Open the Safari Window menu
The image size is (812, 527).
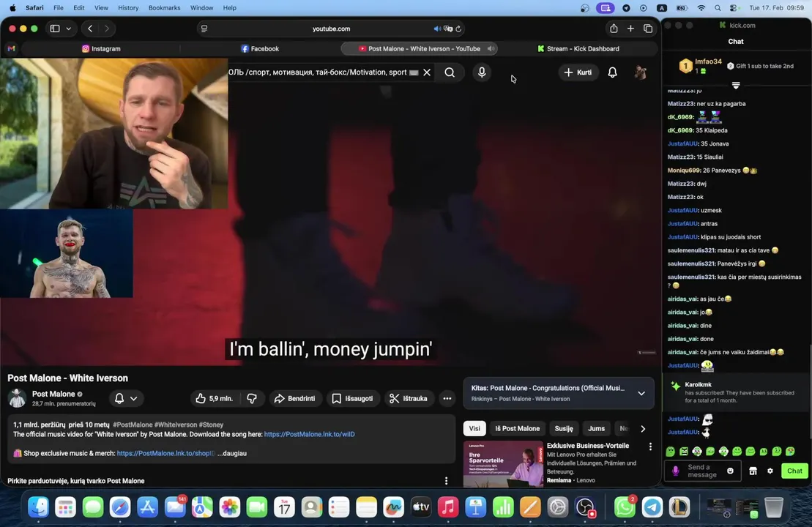(x=201, y=8)
